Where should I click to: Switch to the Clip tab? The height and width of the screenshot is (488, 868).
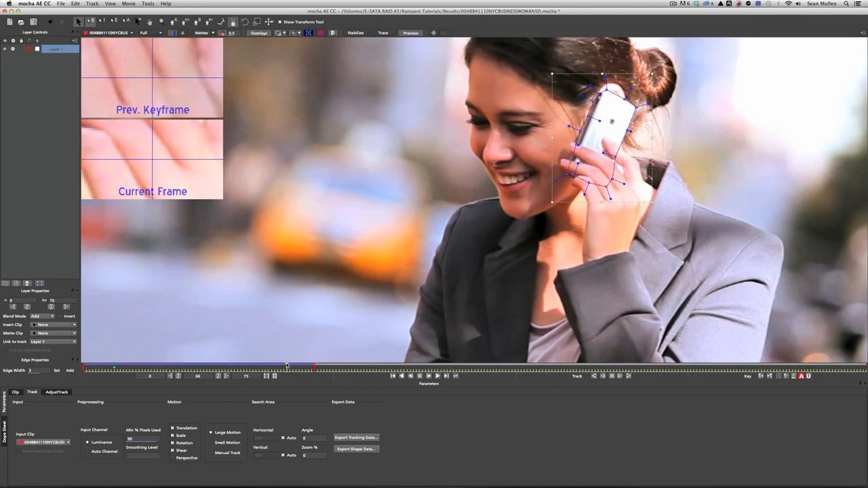[15, 392]
